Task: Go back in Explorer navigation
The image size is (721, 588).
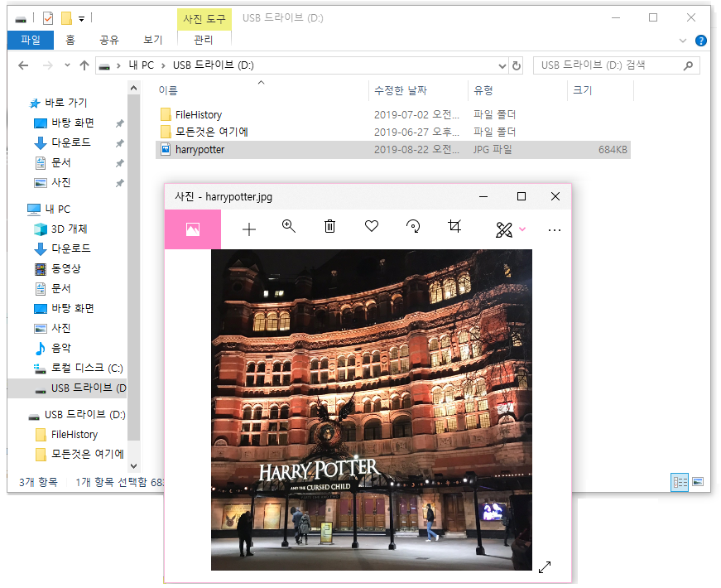Action: click(23, 65)
